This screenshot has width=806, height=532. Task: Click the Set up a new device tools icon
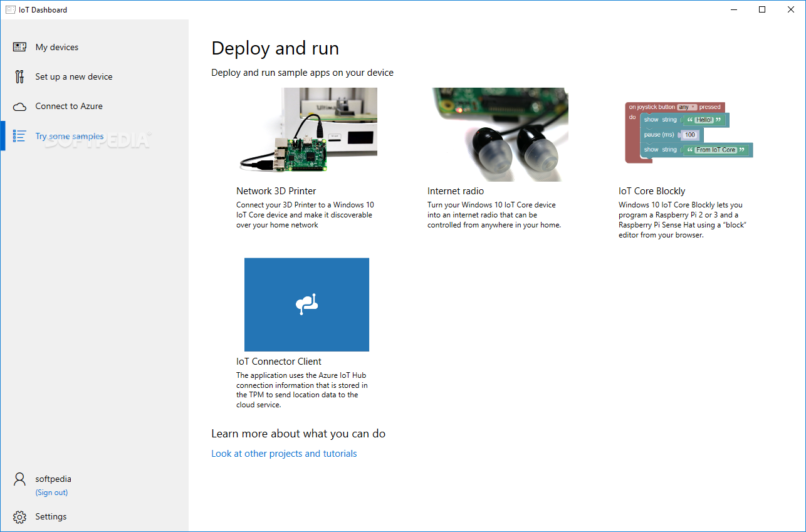click(x=19, y=76)
